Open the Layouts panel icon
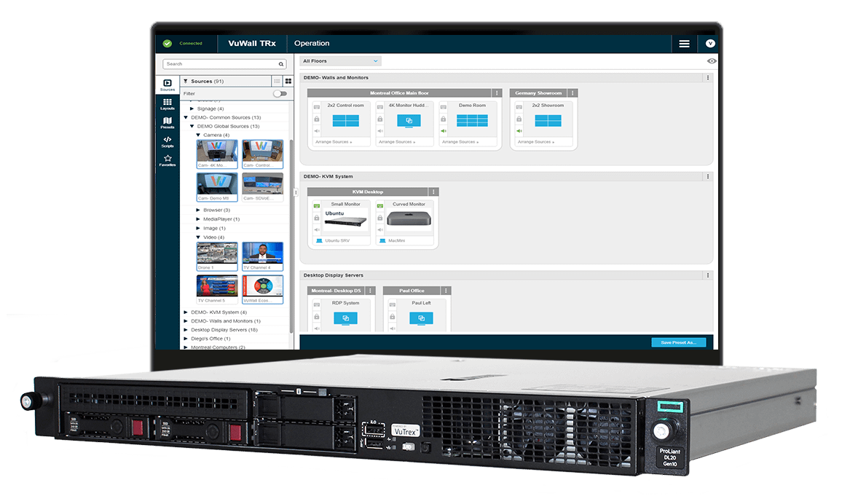The height and width of the screenshot is (504, 842). (x=168, y=104)
